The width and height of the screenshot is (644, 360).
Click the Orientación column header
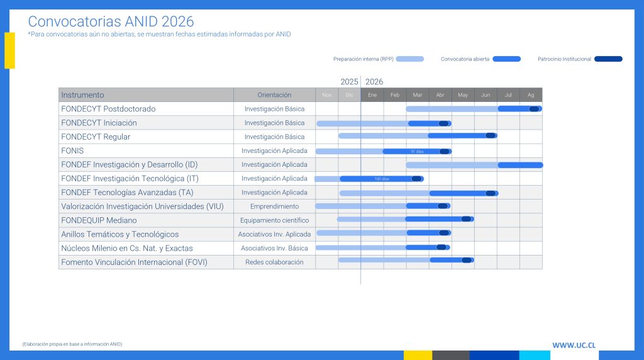[x=274, y=95]
